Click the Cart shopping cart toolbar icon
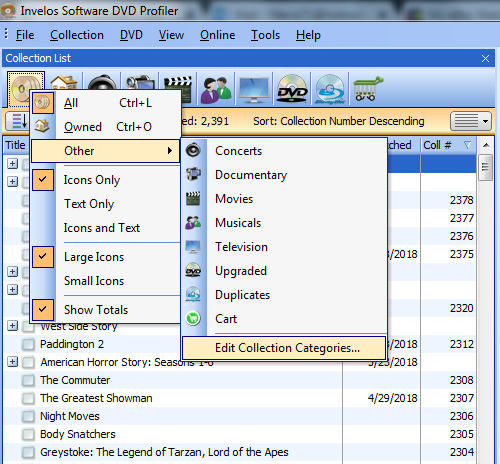 (x=368, y=89)
